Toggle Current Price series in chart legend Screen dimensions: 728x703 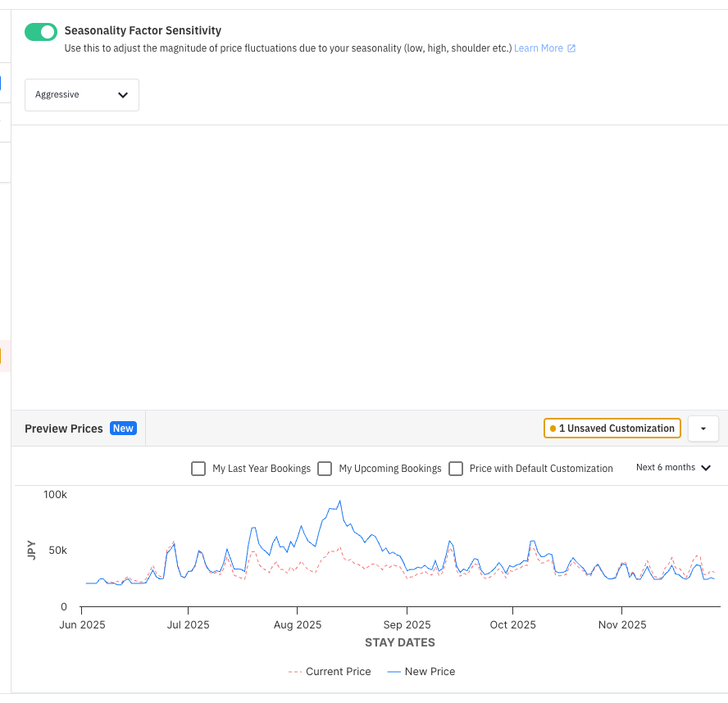[330, 671]
